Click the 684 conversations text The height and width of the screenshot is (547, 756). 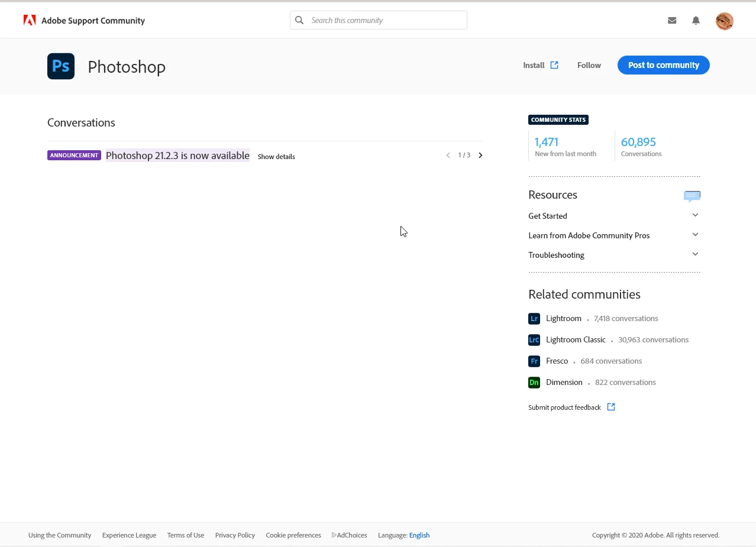click(611, 361)
